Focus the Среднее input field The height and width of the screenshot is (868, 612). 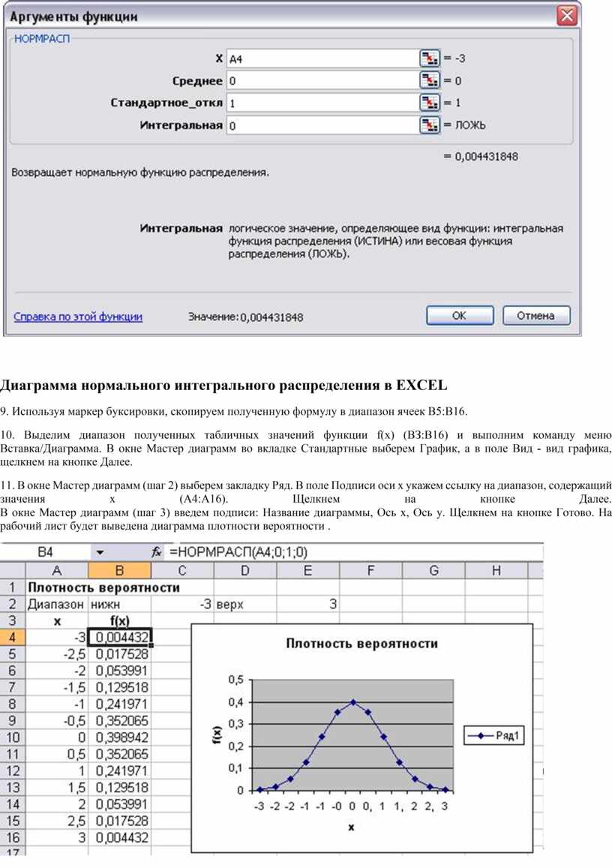point(321,81)
